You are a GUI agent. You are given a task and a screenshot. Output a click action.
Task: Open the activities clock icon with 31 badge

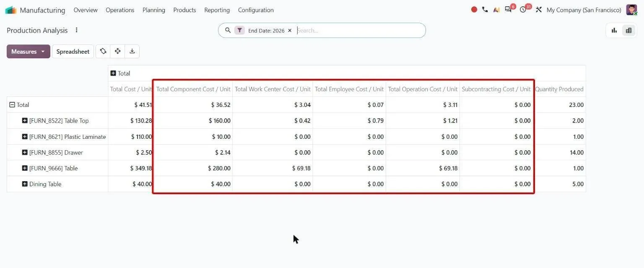(524, 10)
